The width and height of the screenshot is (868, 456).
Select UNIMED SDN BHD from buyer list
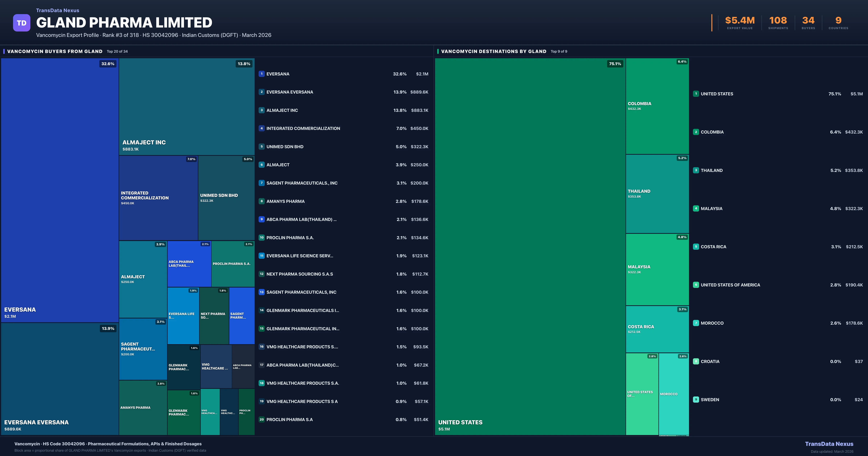click(285, 146)
